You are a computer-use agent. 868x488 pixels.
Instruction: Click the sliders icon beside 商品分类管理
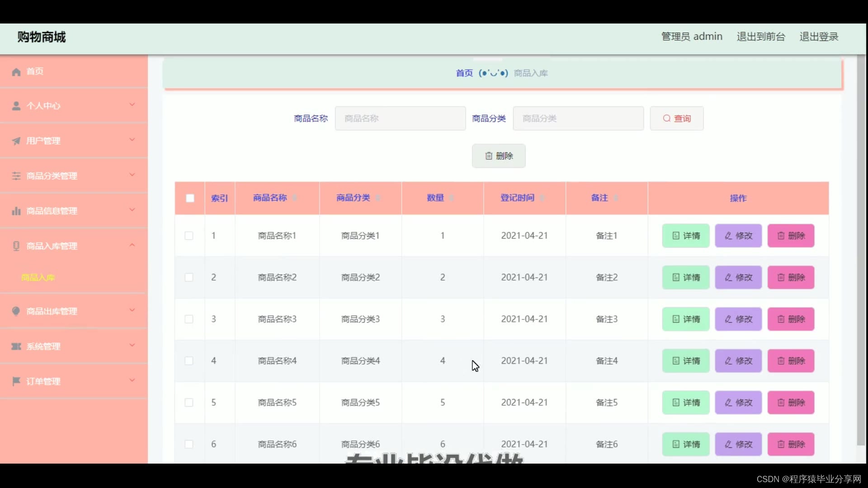(x=16, y=176)
